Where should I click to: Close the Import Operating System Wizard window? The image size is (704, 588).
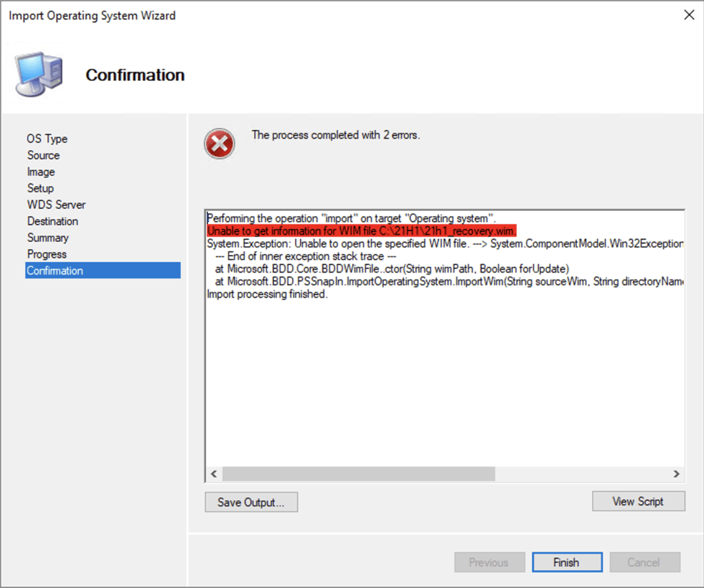coord(687,14)
